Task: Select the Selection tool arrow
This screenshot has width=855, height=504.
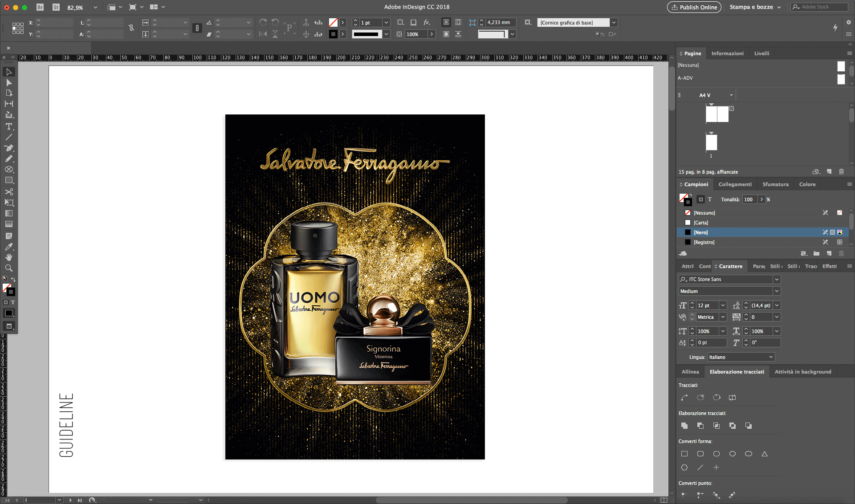Action: click(9, 72)
